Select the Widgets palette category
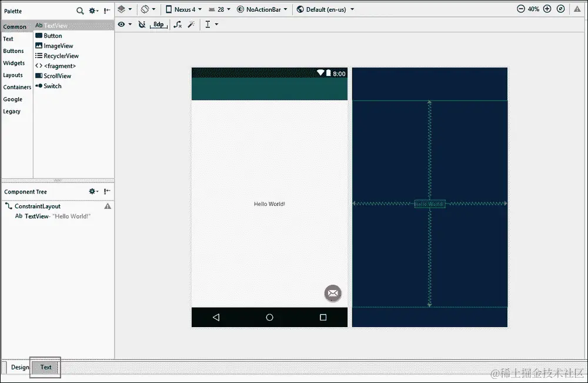Image resolution: width=588 pixels, height=383 pixels. (x=14, y=63)
